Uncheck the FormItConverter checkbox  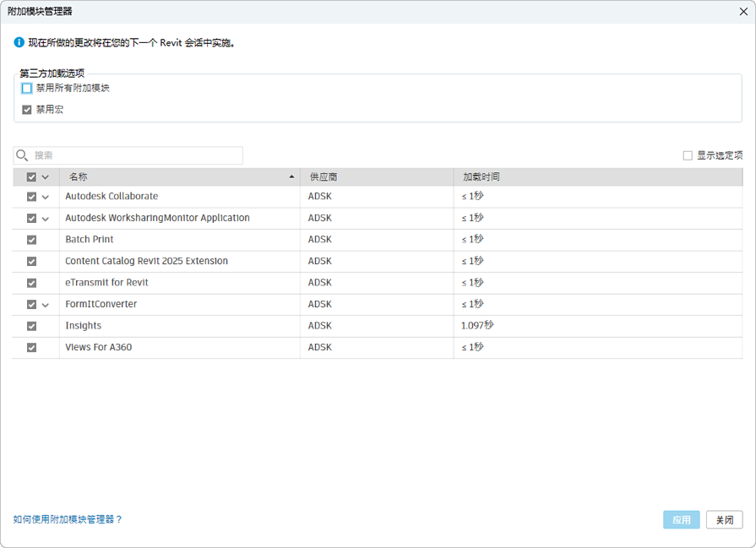click(32, 305)
